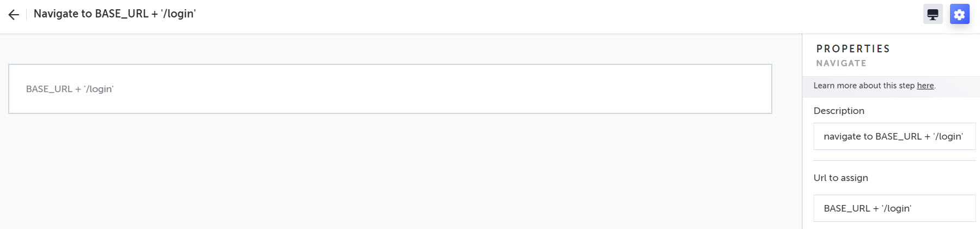Click the step title in the header
The width and height of the screenshot is (980, 229).
(114, 14)
